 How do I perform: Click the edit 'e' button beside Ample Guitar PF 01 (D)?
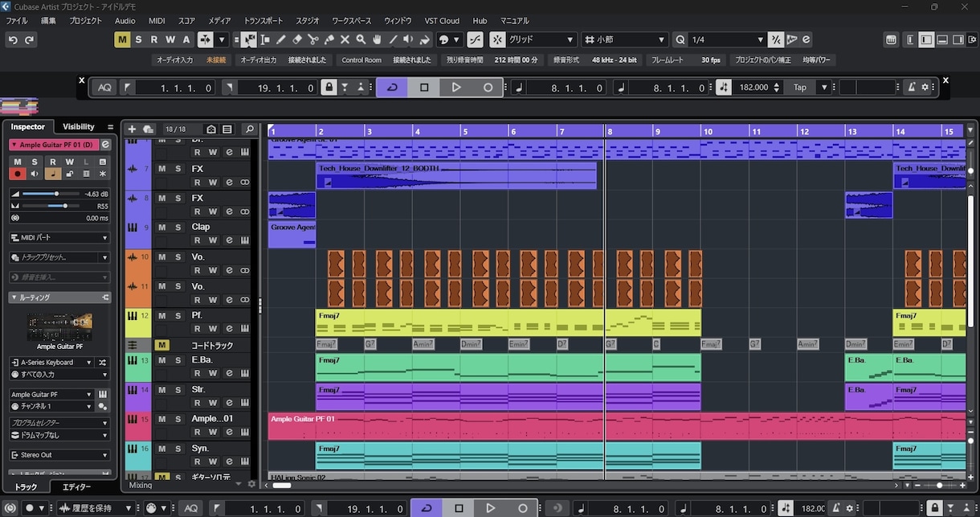coord(106,144)
